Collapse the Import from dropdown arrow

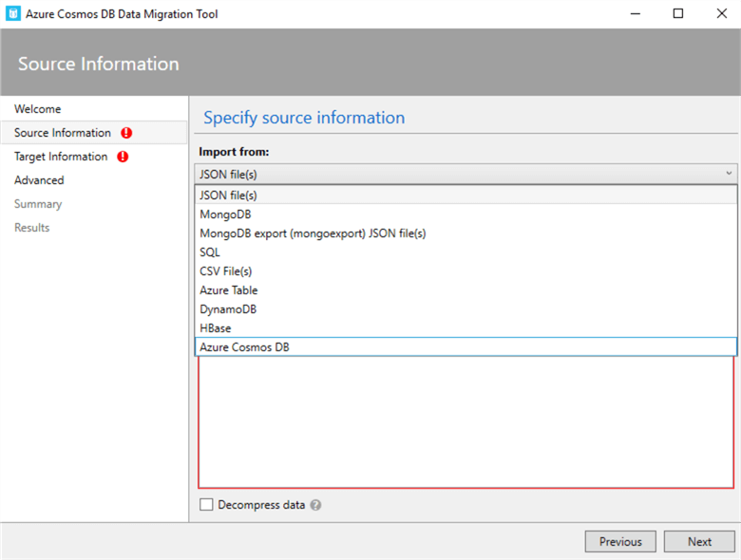click(729, 174)
